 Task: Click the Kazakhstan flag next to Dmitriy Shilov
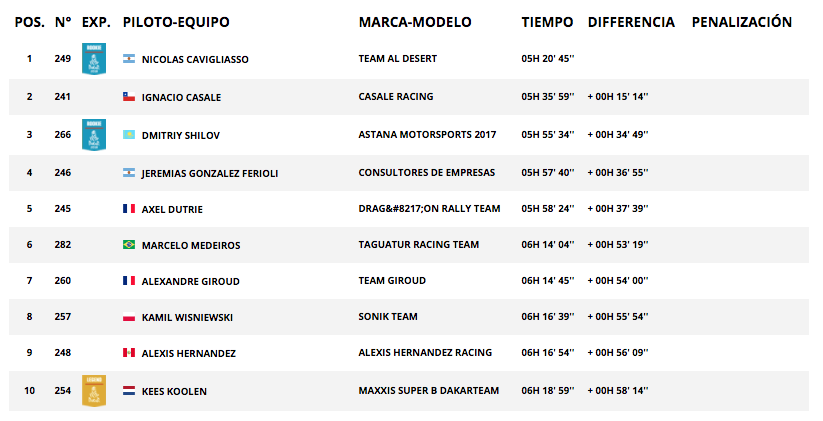point(129,135)
